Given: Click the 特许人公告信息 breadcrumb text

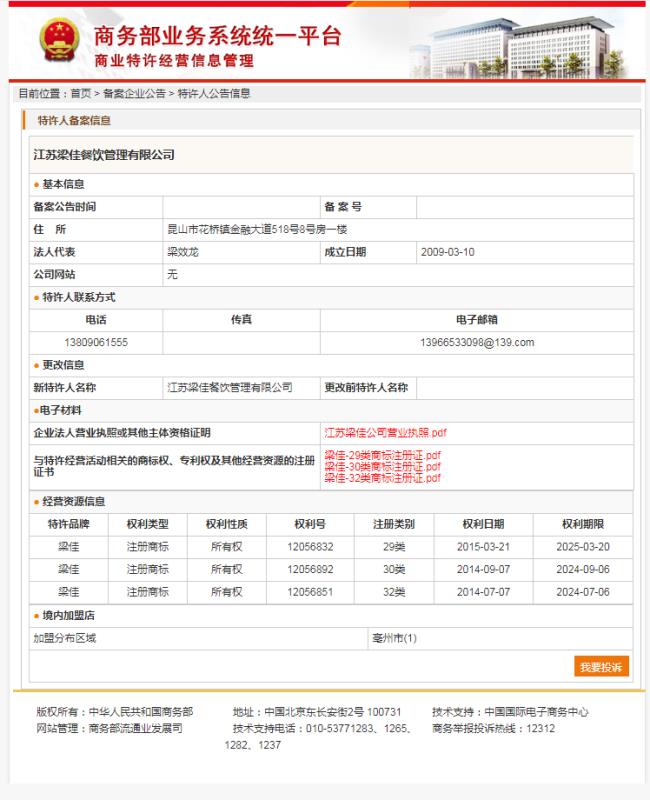Looking at the screenshot, I should (x=214, y=93).
